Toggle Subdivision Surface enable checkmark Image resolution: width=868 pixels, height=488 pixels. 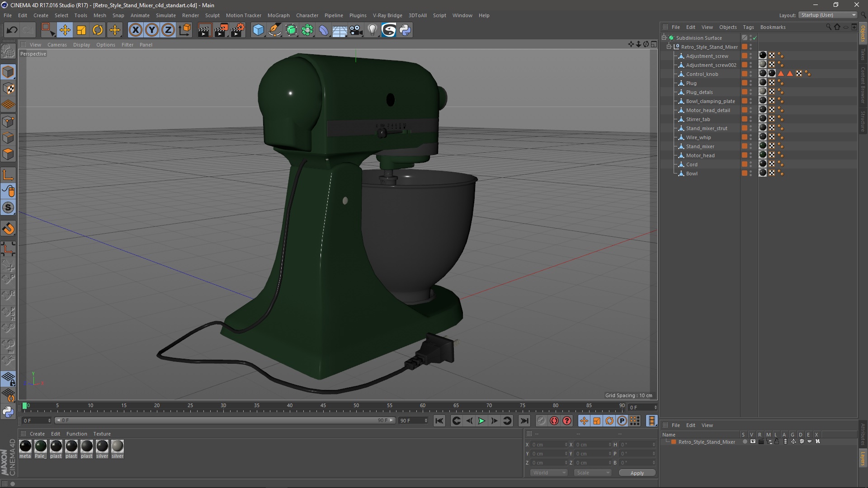click(755, 38)
